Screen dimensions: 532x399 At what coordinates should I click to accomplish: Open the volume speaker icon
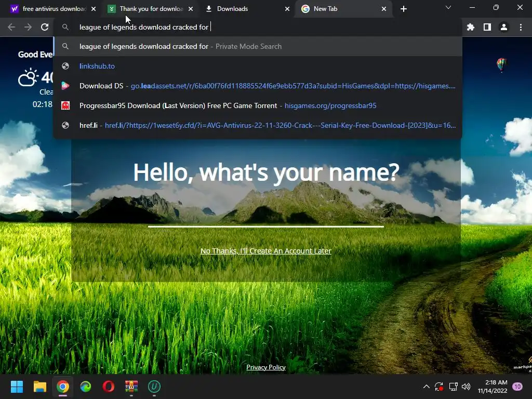466,387
